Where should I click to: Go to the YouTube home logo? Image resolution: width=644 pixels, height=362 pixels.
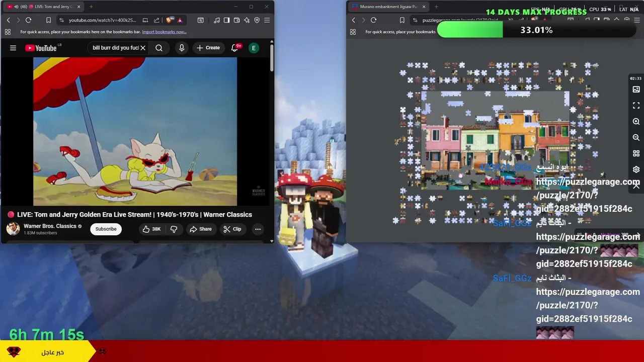pos(41,48)
